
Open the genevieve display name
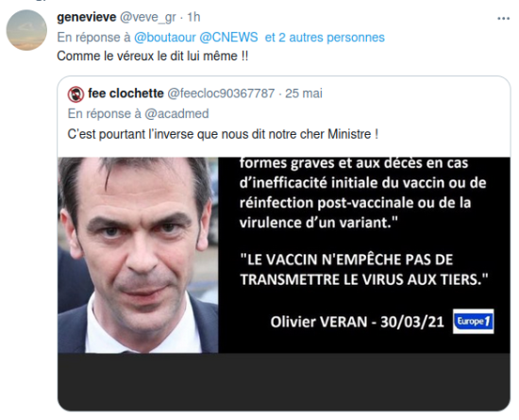tap(87, 17)
